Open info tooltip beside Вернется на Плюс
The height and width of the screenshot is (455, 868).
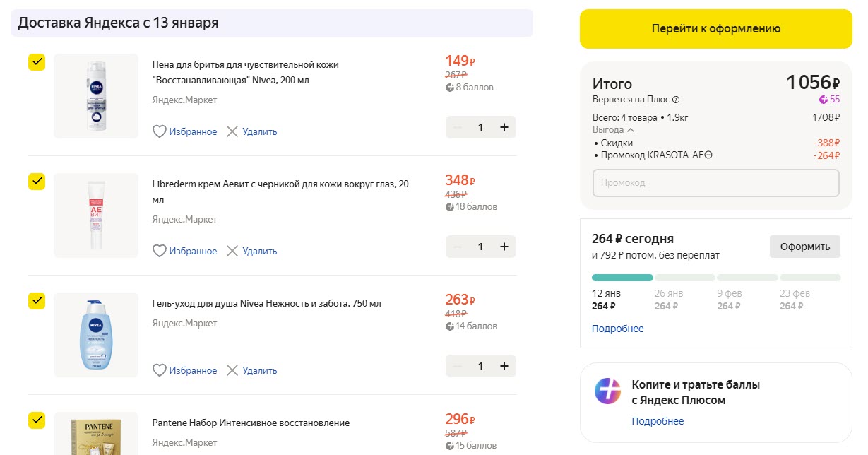[677, 100]
